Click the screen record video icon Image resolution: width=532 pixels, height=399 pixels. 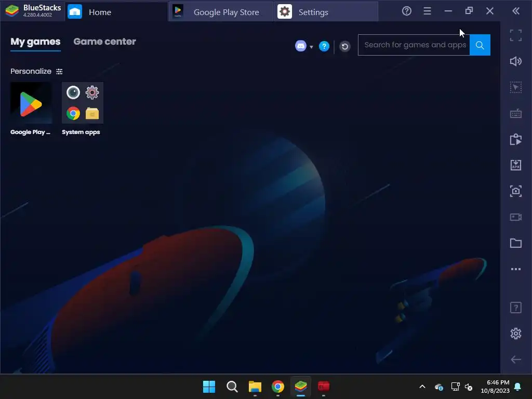tap(516, 217)
